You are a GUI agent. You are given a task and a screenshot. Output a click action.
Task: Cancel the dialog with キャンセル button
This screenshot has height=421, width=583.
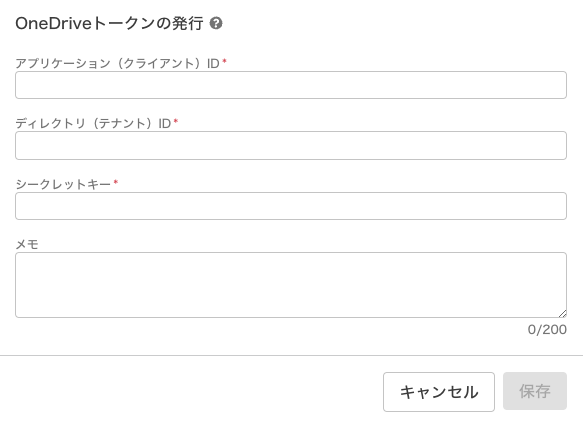coord(439,392)
